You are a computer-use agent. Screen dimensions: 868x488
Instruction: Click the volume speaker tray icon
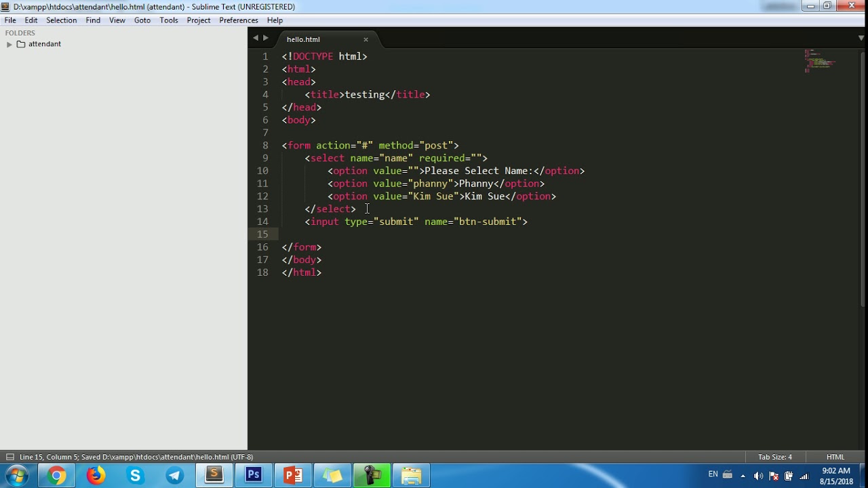click(758, 476)
